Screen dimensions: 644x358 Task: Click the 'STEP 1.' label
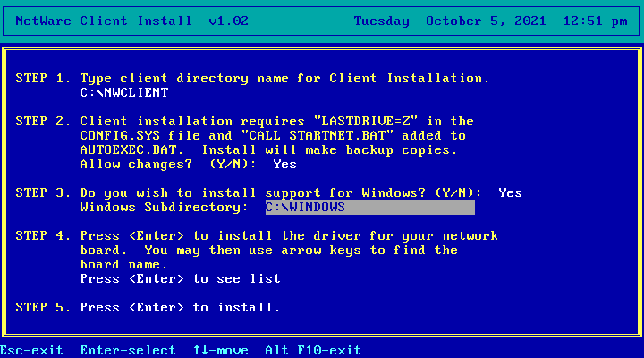click(43, 78)
